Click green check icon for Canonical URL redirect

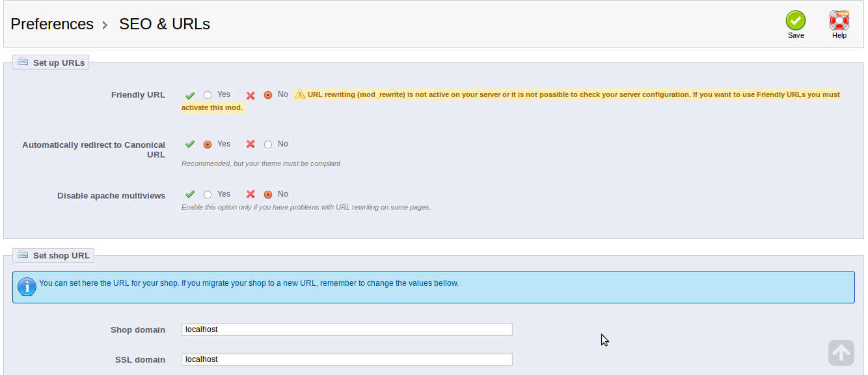(x=190, y=144)
